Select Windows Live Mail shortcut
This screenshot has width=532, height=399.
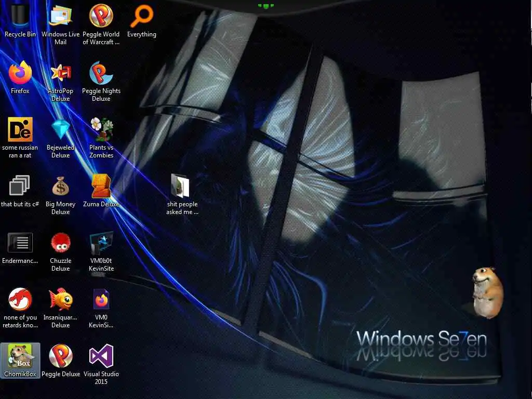click(x=60, y=16)
